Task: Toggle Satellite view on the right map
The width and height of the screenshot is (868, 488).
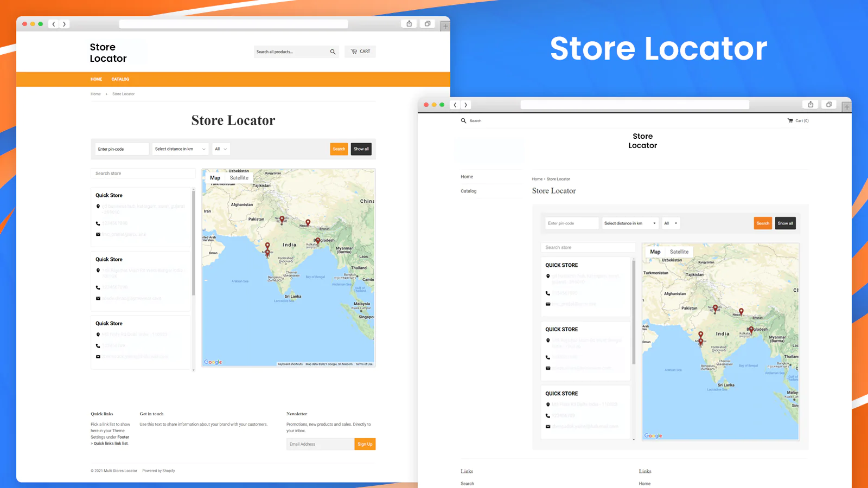Action: click(679, 252)
